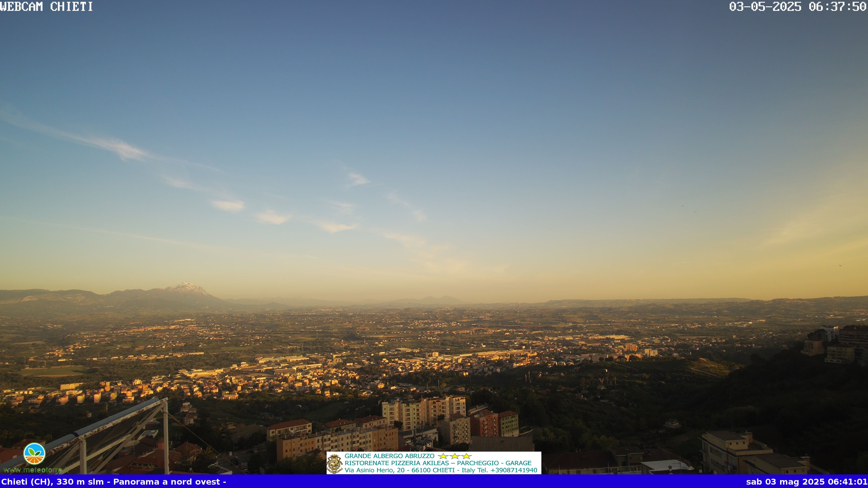This screenshot has width=868, height=488.
Task: Click the 03-05-2025 06:37:50 timestamp overlay
Action: click(x=798, y=6)
